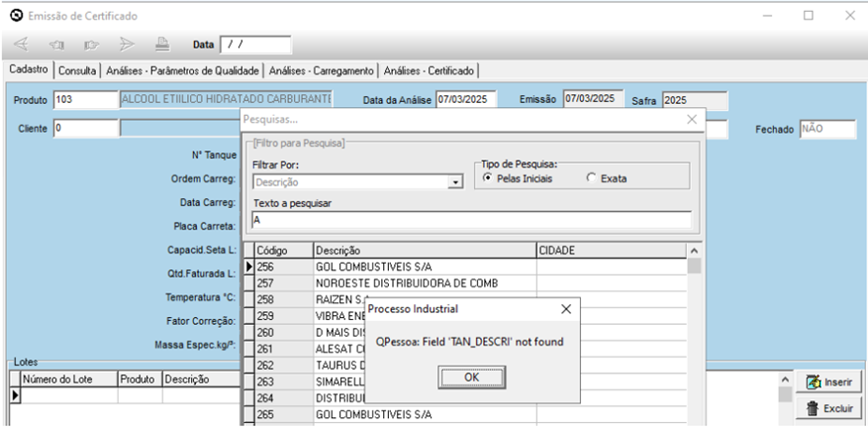
Task: Open the Filtrar Por dropdown
Action: pyautogui.click(x=455, y=182)
